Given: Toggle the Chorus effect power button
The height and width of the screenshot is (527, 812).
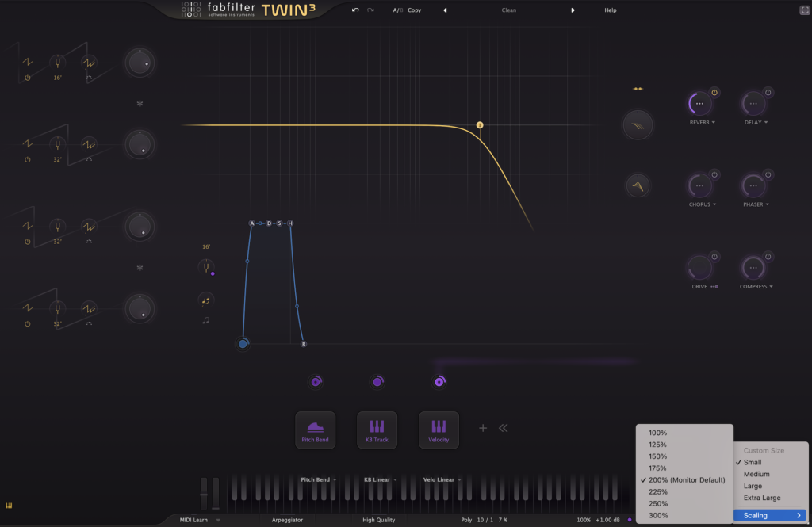Looking at the screenshot, I should tap(714, 174).
